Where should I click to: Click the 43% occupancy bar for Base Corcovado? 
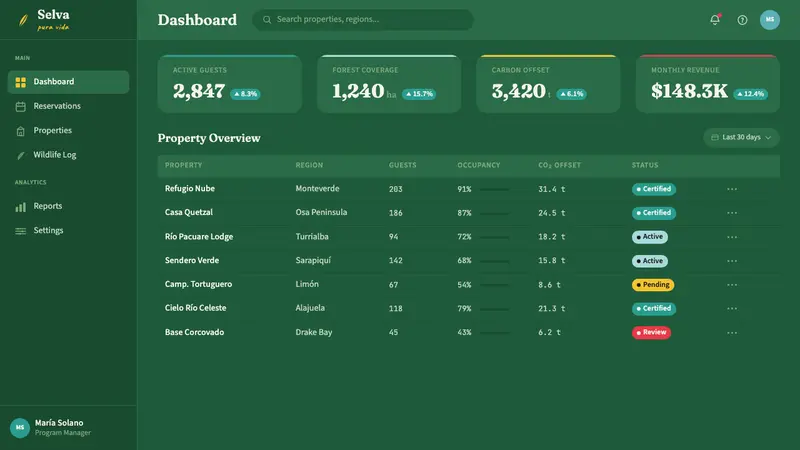[494, 333]
